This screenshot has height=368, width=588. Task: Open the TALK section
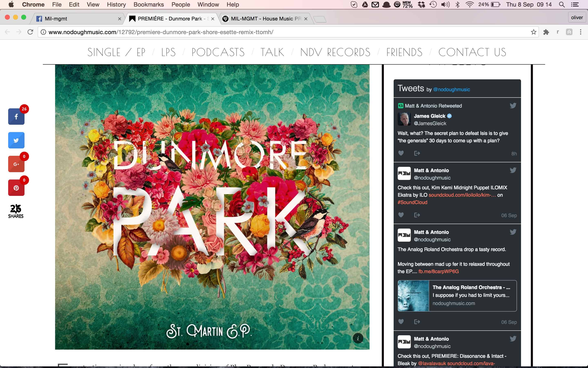(x=272, y=52)
